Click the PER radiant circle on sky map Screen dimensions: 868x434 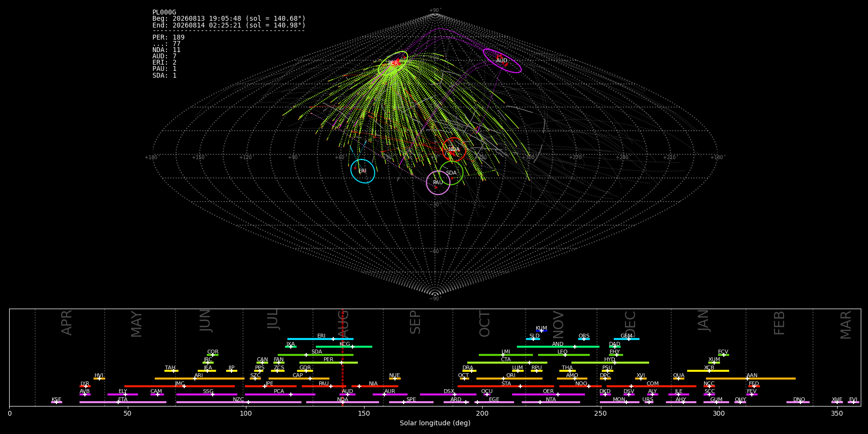coord(393,63)
